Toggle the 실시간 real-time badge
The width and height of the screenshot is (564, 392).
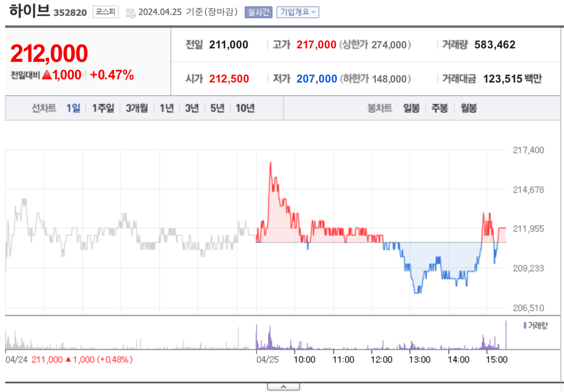(x=258, y=12)
